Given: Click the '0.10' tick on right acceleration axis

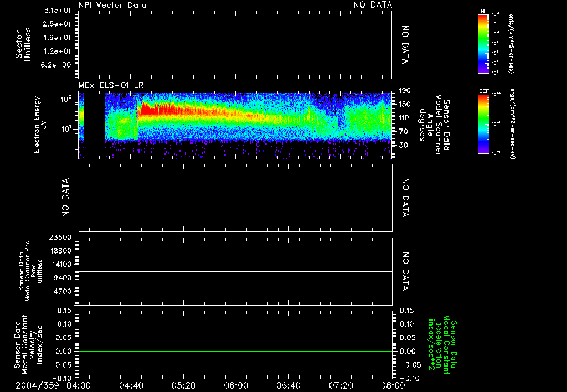Looking at the screenshot, I should (408, 324).
